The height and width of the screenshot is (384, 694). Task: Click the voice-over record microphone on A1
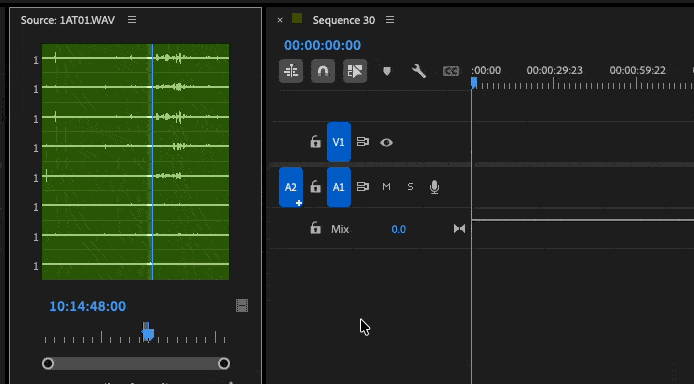[435, 187]
